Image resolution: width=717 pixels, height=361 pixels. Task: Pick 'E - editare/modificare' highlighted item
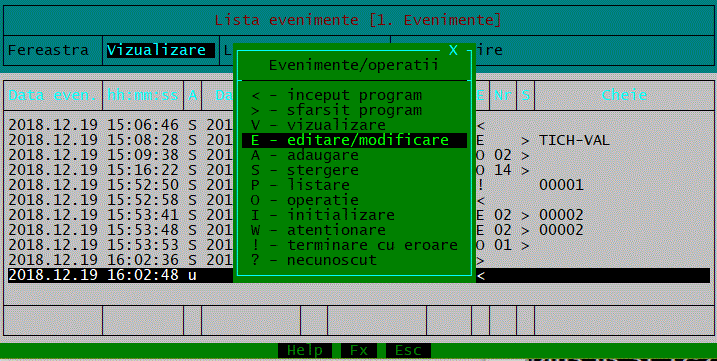coord(354,140)
